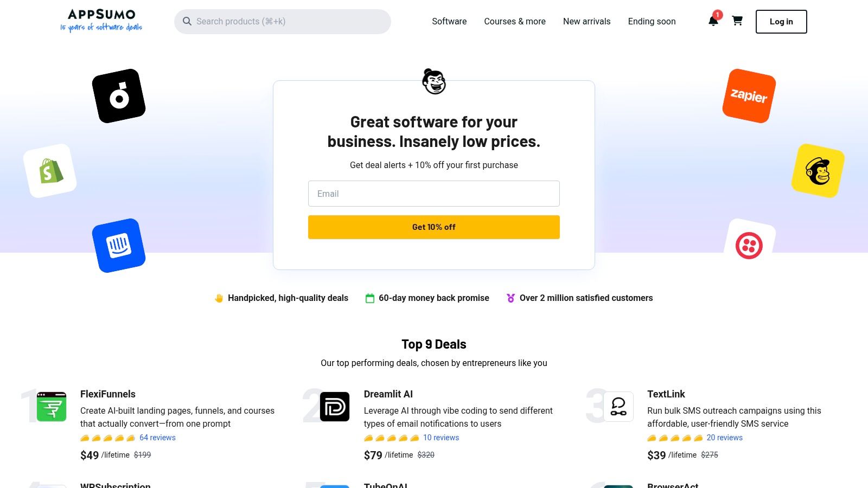Open the Software dropdown menu
The image size is (868, 488).
449,21
